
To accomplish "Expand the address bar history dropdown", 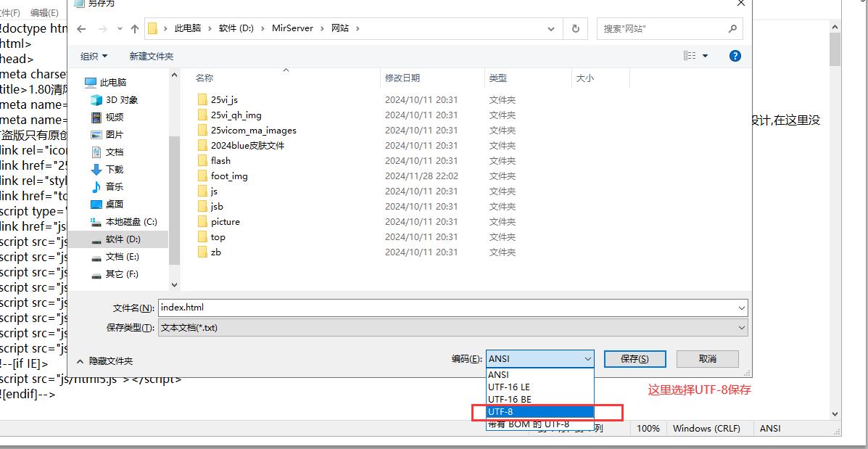I will click(551, 28).
